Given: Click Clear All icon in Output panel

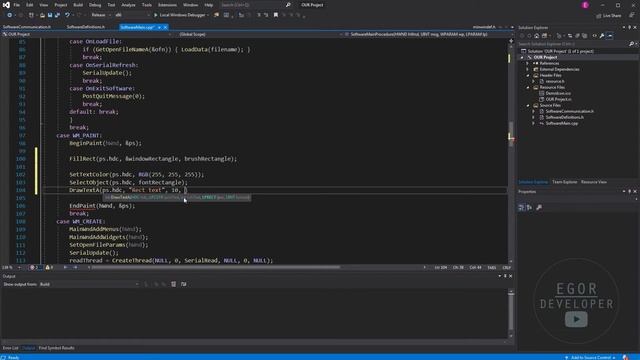Looking at the screenshot, I should pos(173,284).
